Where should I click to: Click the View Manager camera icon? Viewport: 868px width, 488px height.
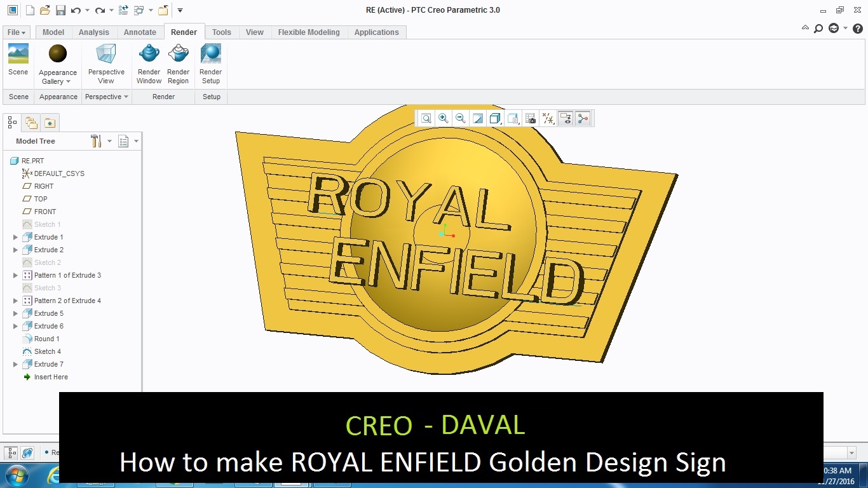(531, 118)
